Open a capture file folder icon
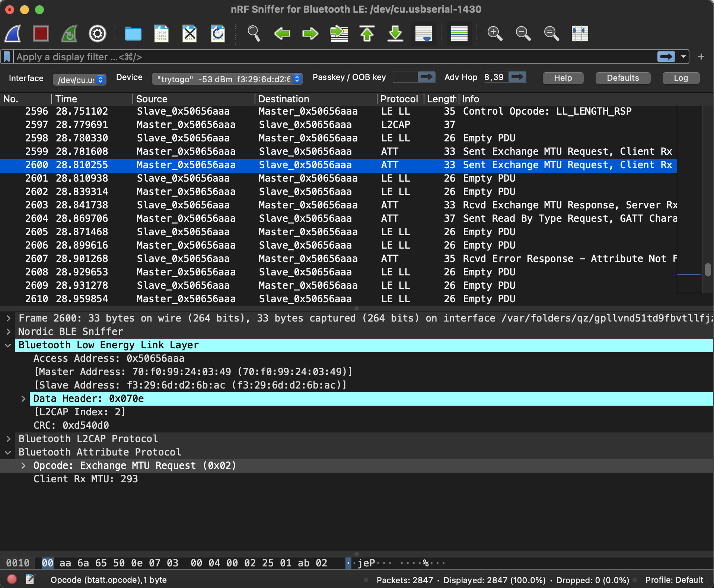 click(x=133, y=33)
